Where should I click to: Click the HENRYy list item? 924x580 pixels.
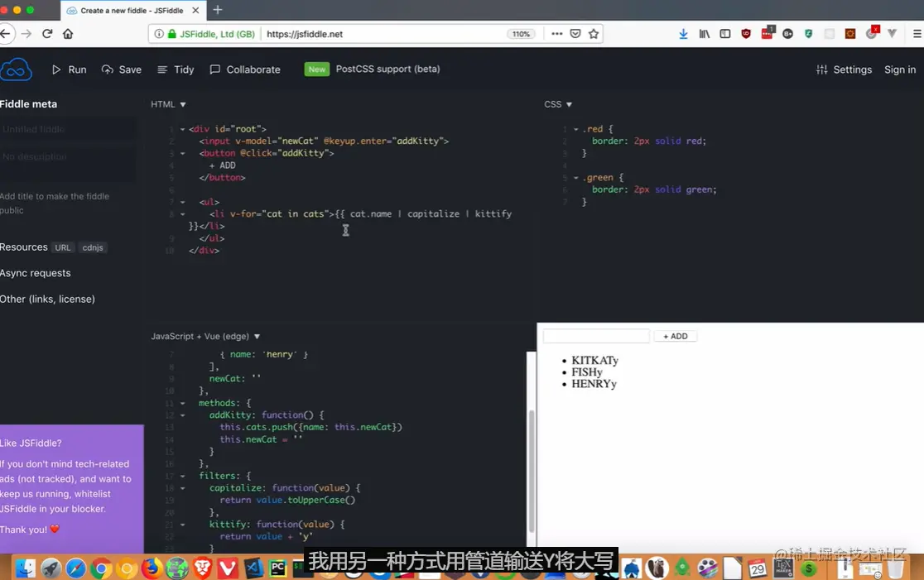[x=594, y=384]
